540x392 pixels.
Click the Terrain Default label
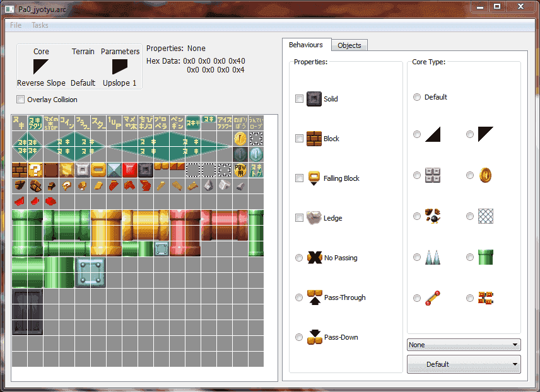click(83, 83)
